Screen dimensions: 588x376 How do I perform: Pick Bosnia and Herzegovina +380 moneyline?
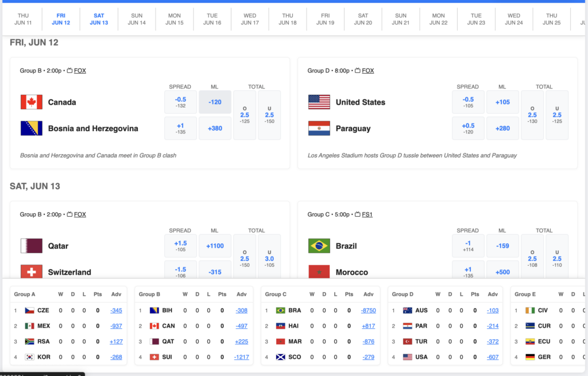coord(215,128)
